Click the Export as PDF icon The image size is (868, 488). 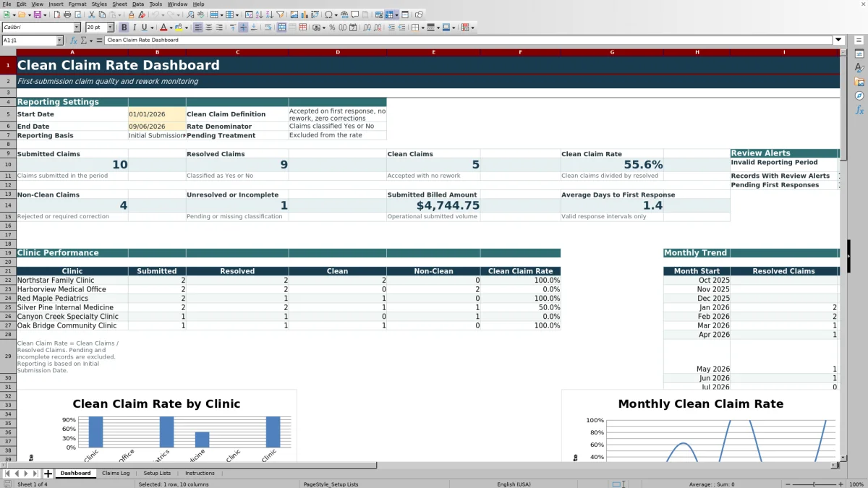tap(56, 14)
